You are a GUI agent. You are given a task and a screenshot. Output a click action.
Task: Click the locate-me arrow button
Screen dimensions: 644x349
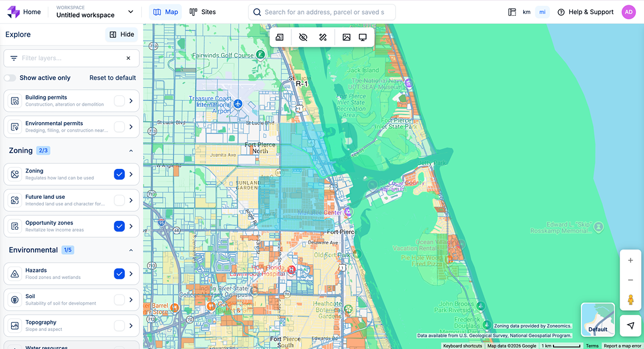click(x=631, y=326)
